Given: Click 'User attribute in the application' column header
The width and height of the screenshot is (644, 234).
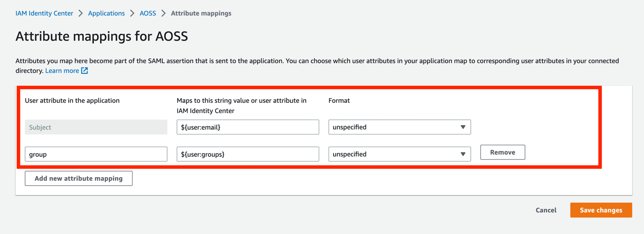Looking at the screenshot, I should (x=72, y=100).
